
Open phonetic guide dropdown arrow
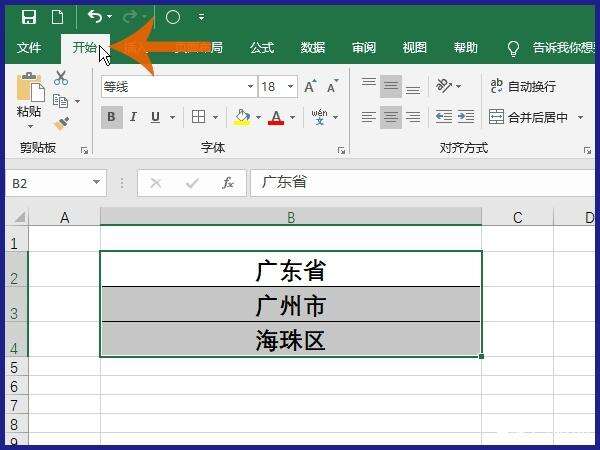pyautogui.click(x=336, y=117)
